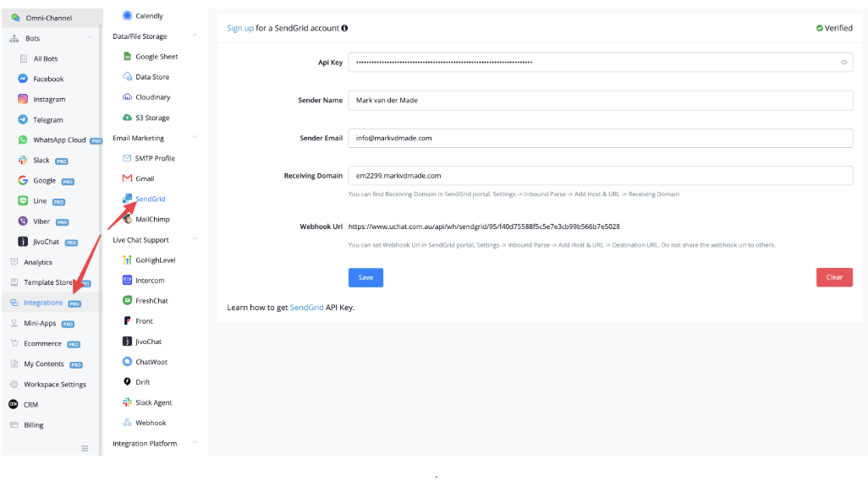Click the Gmail icon
The height and width of the screenshot is (492, 868).
coord(127,178)
